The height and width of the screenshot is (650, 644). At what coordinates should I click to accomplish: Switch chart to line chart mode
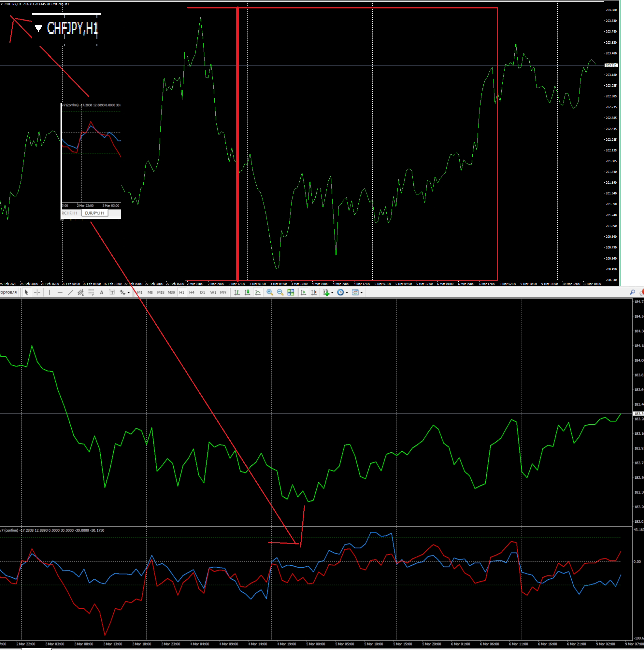point(258,292)
